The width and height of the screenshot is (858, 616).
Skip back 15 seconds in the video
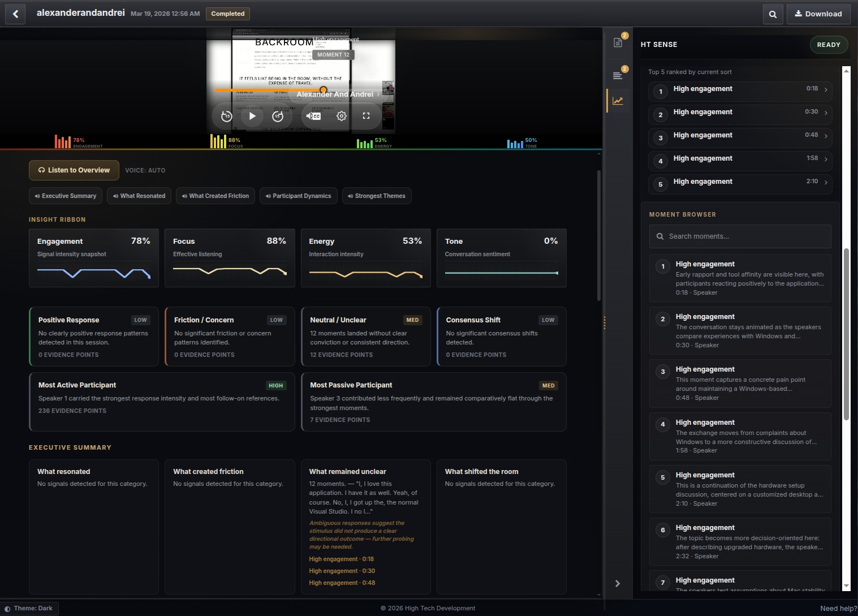pyautogui.click(x=226, y=115)
